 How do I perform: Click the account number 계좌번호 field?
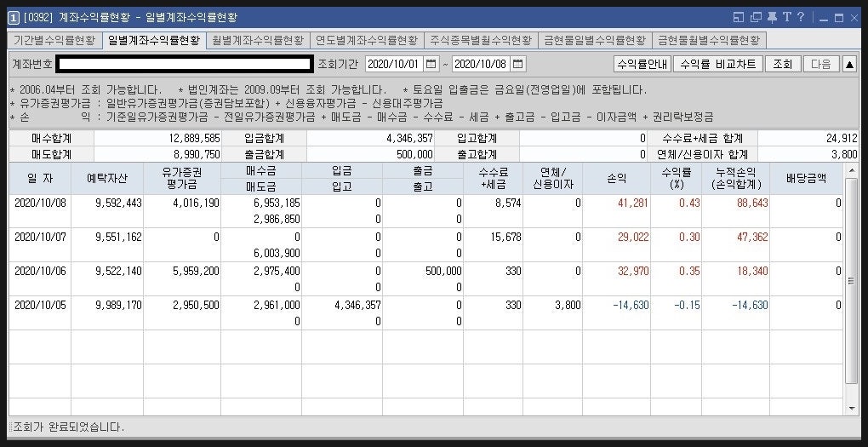click(x=185, y=64)
